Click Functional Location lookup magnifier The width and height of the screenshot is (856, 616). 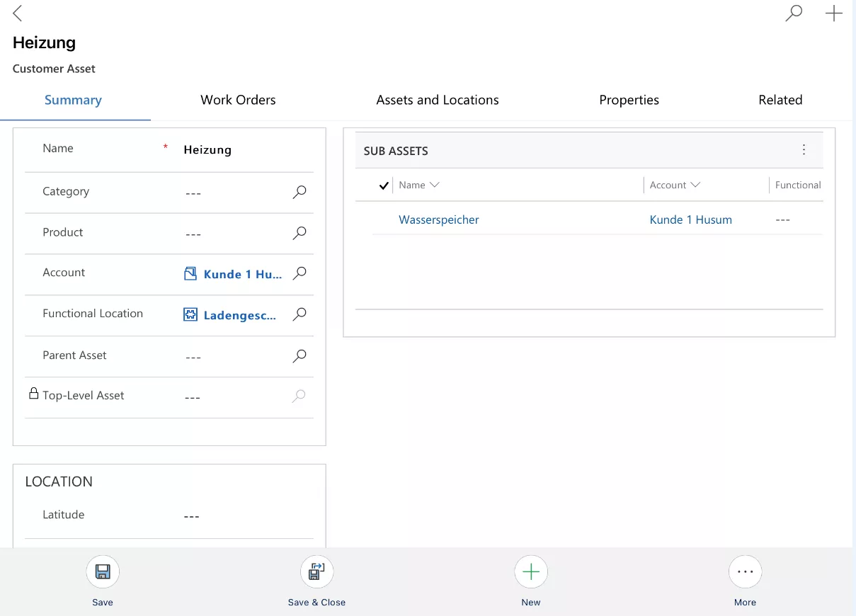click(299, 314)
